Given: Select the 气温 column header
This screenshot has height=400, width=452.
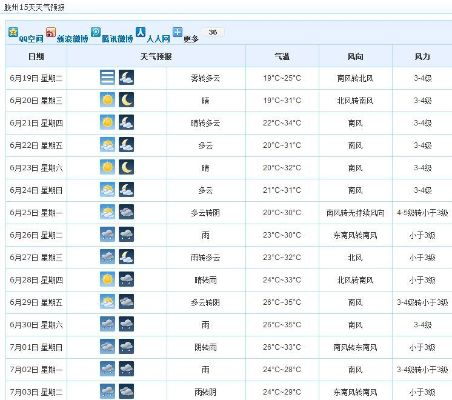Looking at the screenshot, I should (x=282, y=57).
